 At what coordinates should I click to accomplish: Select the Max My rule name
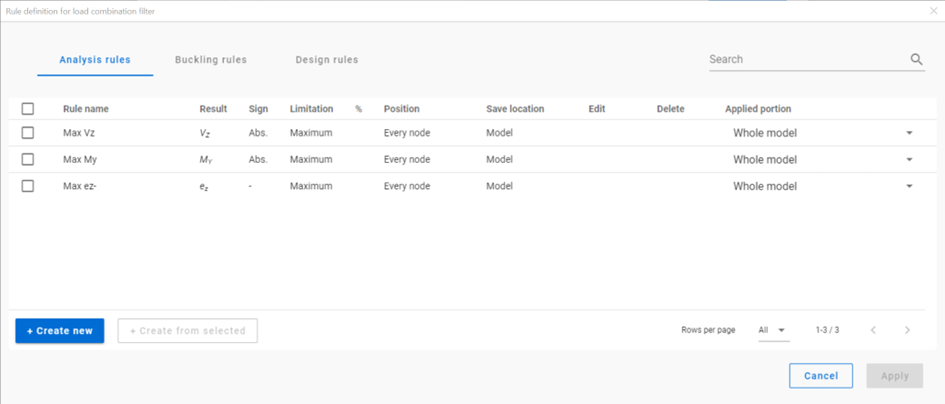coord(80,160)
